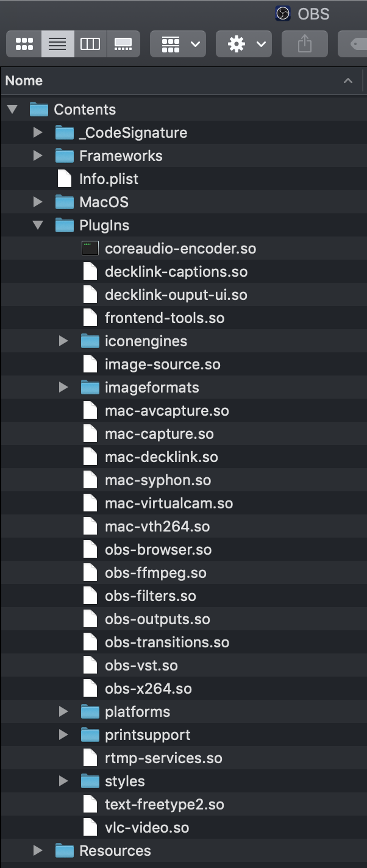Click the blue PlugIns folder icon
The width and height of the screenshot is (367, 868).
pyautogui.click(x=65, y=224)
